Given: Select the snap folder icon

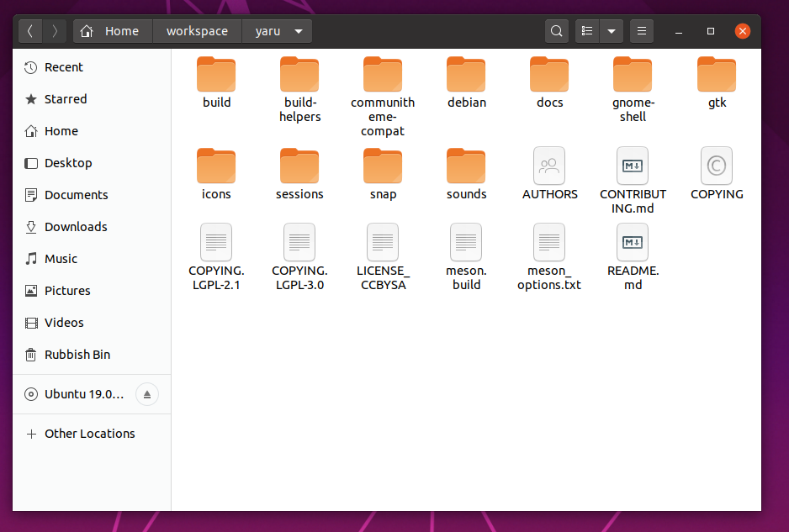Looking at the screenshot, I should point(383,166).
